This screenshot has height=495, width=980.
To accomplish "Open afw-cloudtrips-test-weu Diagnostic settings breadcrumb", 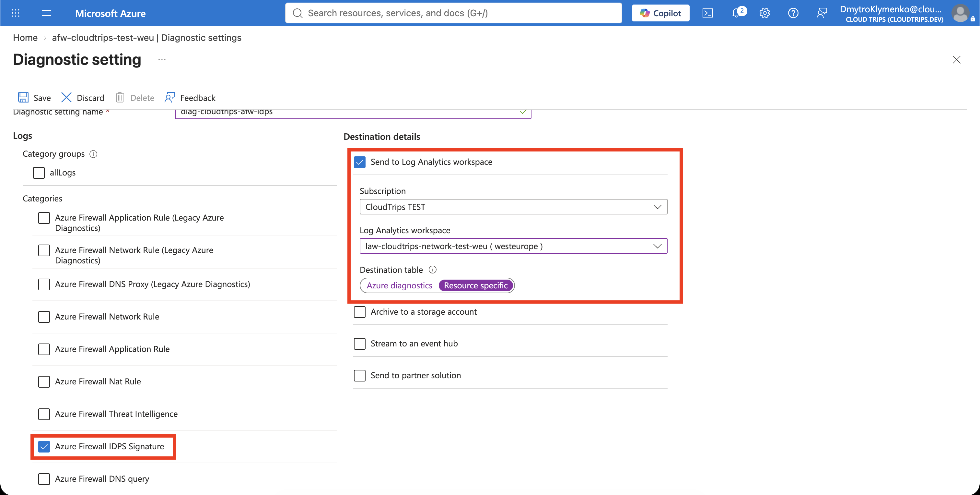I will pyautogui.click(x=146, y=38).
